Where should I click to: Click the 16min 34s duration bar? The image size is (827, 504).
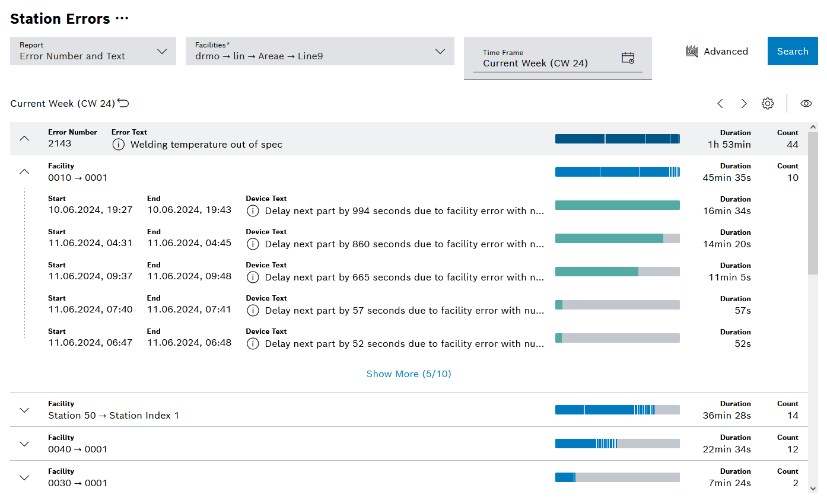coord(618,205)
